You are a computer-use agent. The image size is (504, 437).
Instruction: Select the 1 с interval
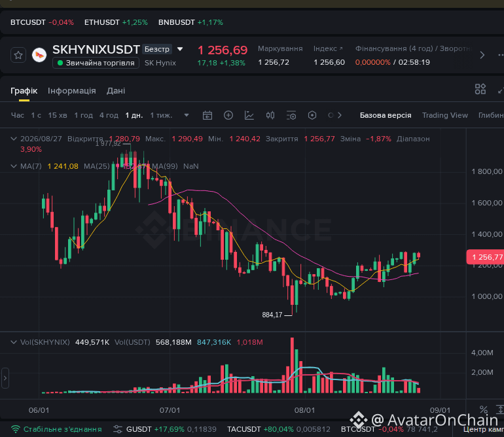tap(36, 115)
